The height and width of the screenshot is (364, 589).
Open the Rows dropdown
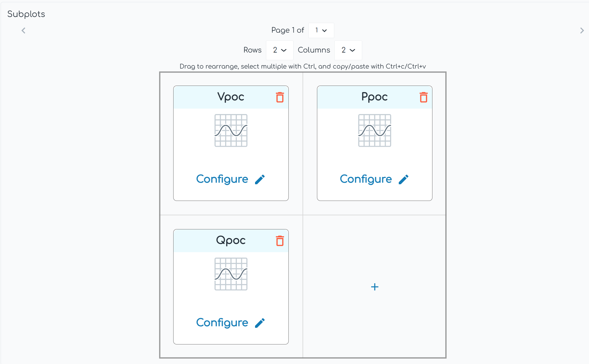pyautogui.click(x=279, y=50)
